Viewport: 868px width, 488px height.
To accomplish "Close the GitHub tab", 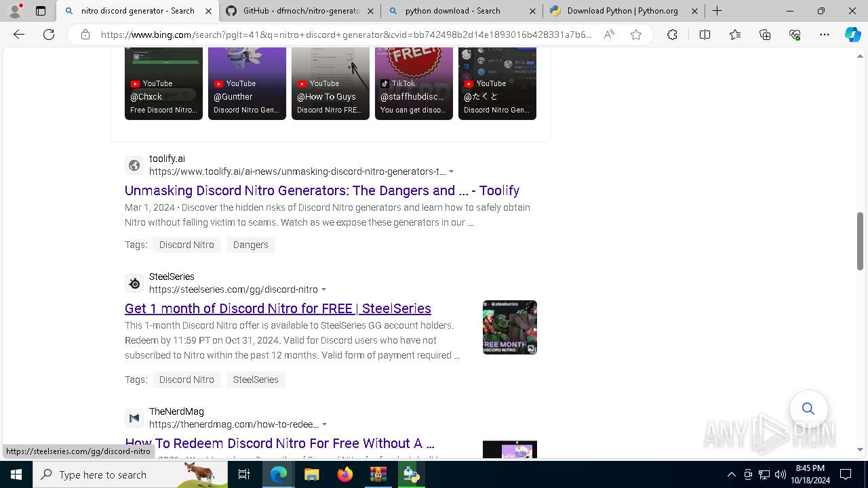I will pos(370,11).
